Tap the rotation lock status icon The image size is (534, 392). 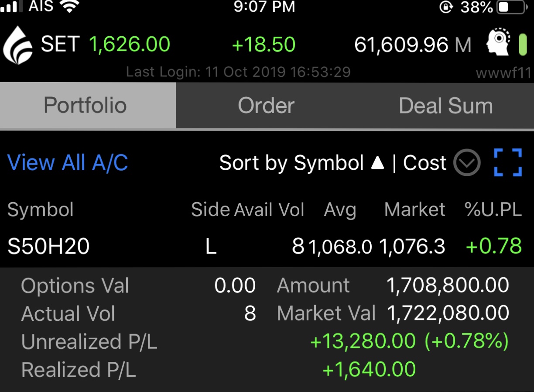[x=445, y=7]
